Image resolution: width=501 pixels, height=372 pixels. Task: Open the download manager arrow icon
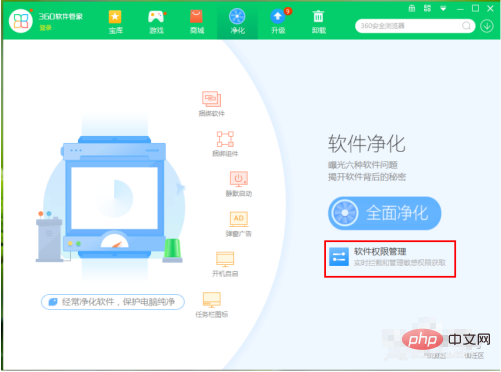(x=487, y=26)
